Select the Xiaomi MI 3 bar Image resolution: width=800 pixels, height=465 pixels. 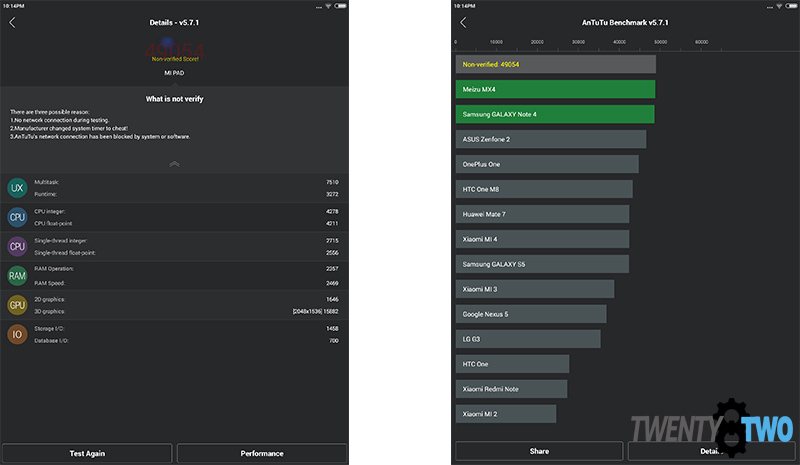(x=535, y=289)
